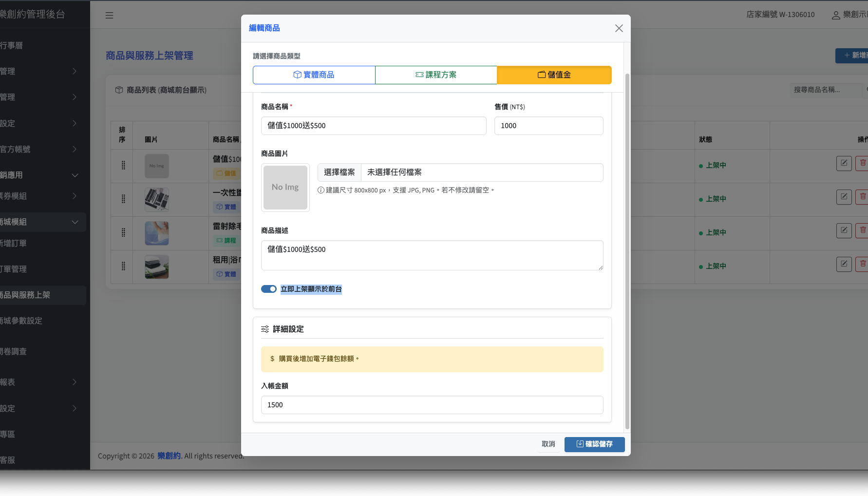This screenshot has width=868, height=496.
Task: Select the 儲值金 tab
Action: coord(554,75)
